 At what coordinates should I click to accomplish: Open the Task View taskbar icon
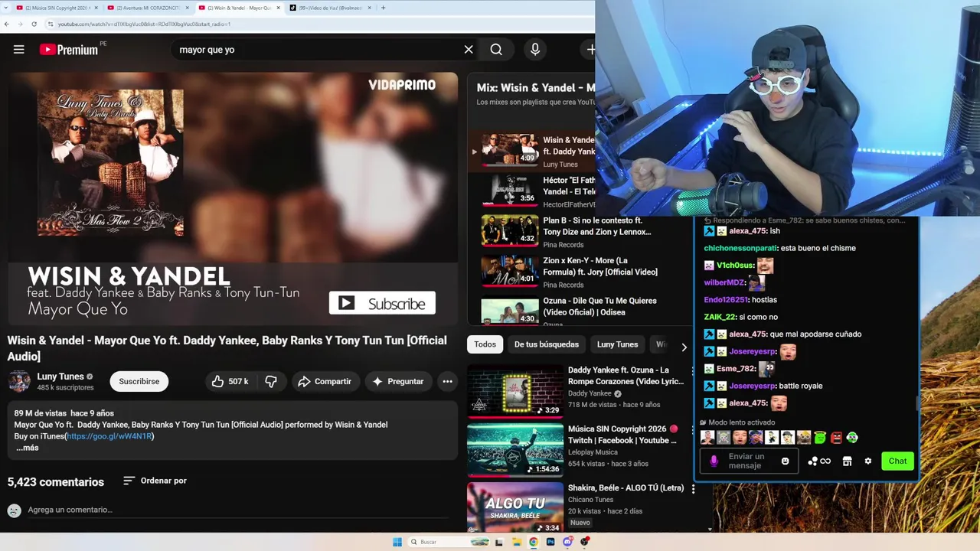pos(499,542)
